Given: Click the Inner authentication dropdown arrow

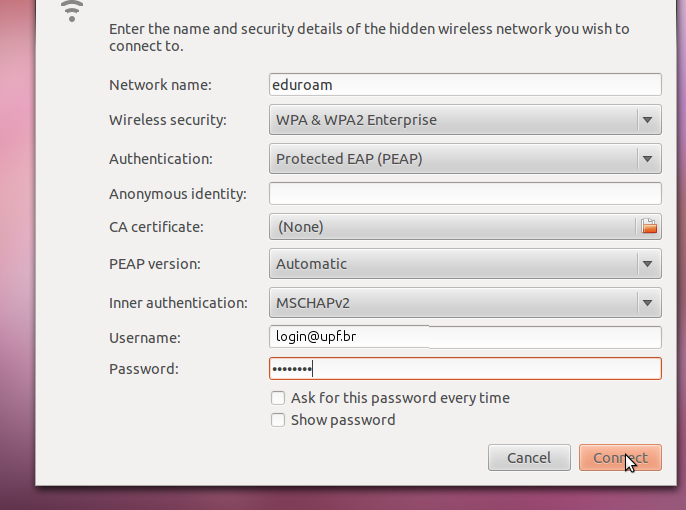Looking at the screenshot, I should click(x=648, y=303).
